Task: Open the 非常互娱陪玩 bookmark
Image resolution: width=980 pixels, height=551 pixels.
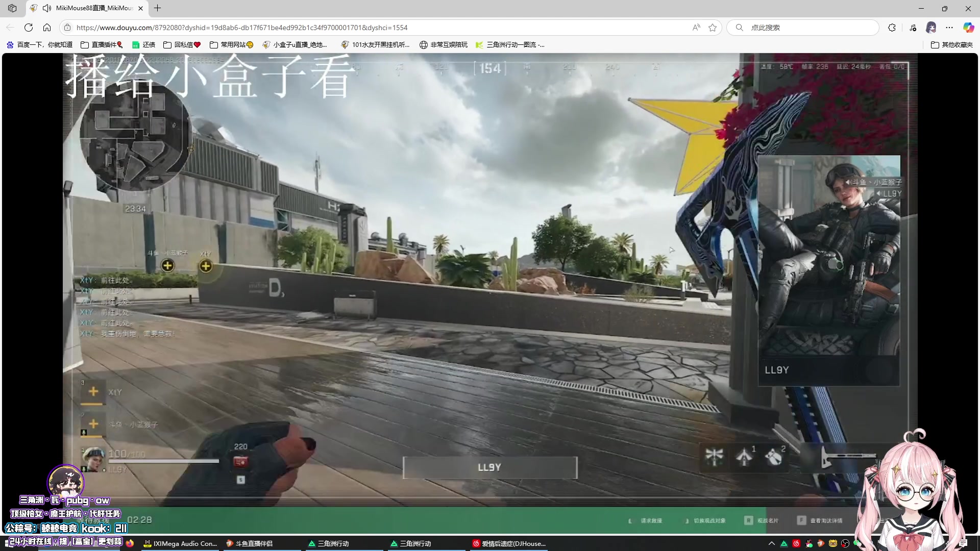Action: 444,45
